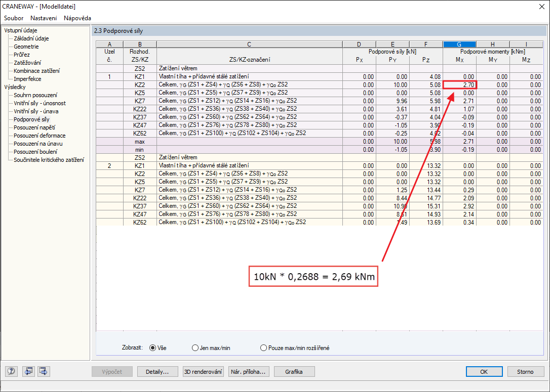This screenshot has width=550, height=392.
Task: Click the 'max' row label
Action: point(140,142)
